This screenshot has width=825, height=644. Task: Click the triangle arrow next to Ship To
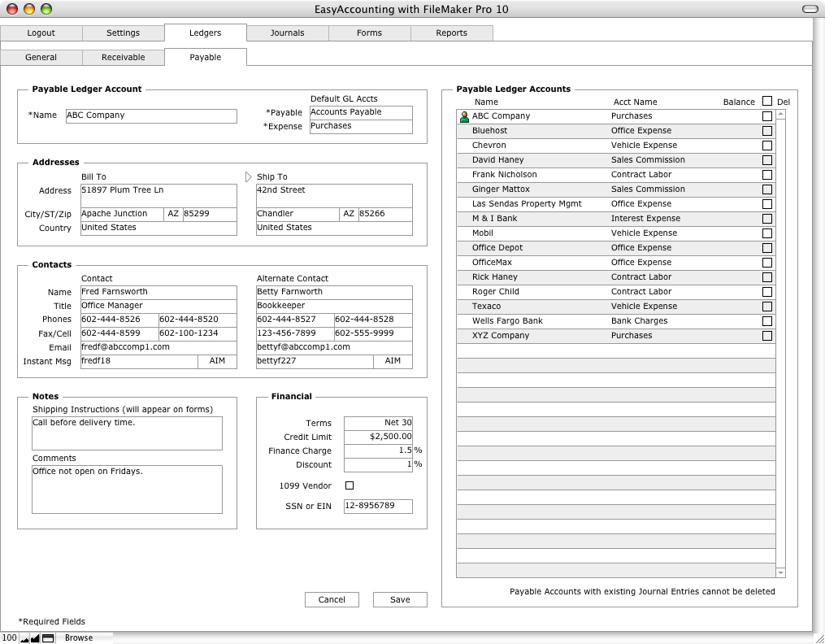249,176
